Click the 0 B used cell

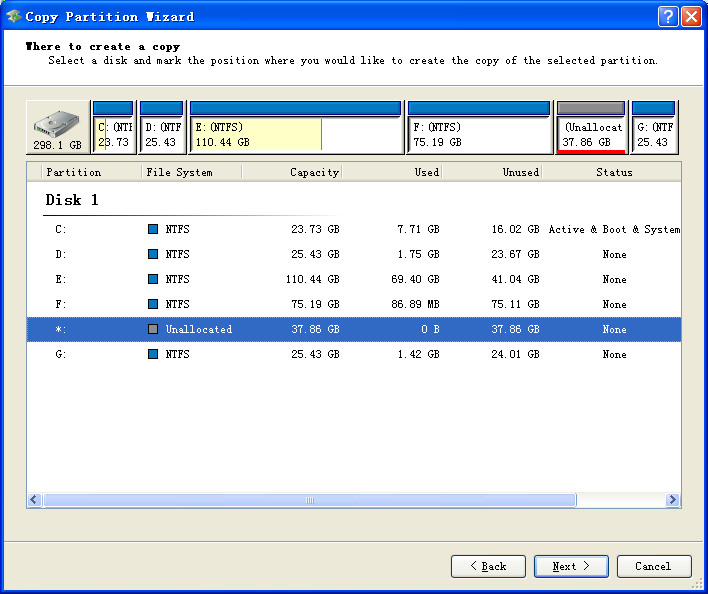[x=430, y=329]
